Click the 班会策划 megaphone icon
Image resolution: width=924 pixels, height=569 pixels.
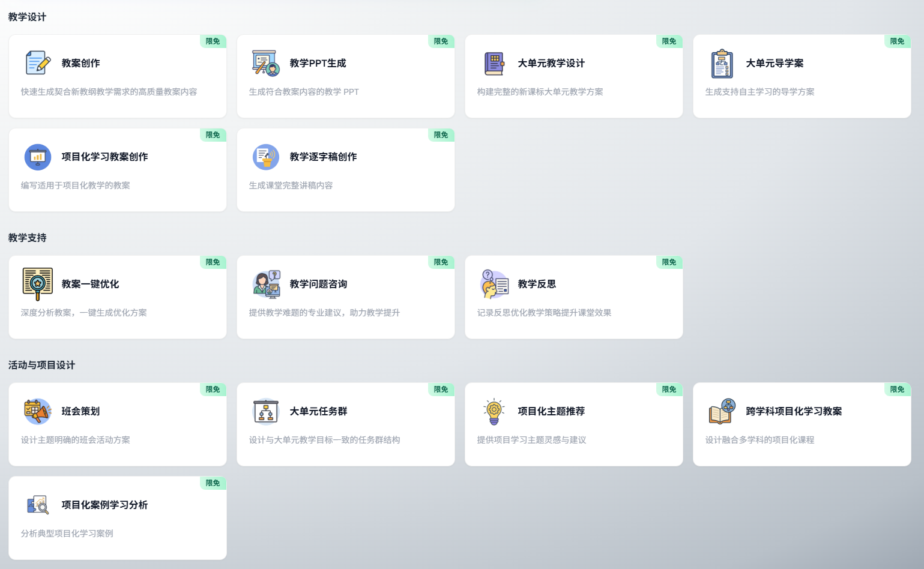click(38, 411)
